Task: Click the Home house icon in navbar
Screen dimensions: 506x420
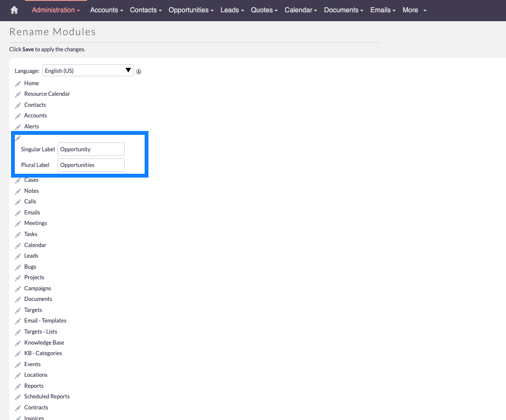Action: (14, 10)
